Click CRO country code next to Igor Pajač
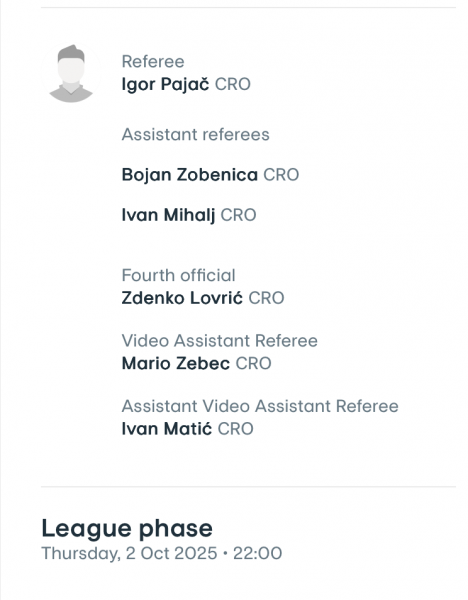 (x=233, y=85)
